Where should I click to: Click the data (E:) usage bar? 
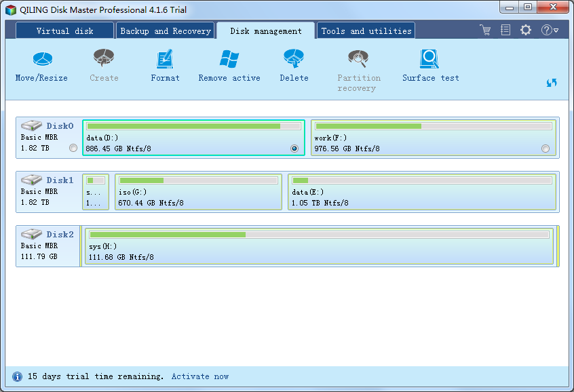pyautogui.click(x=422, y=180)
